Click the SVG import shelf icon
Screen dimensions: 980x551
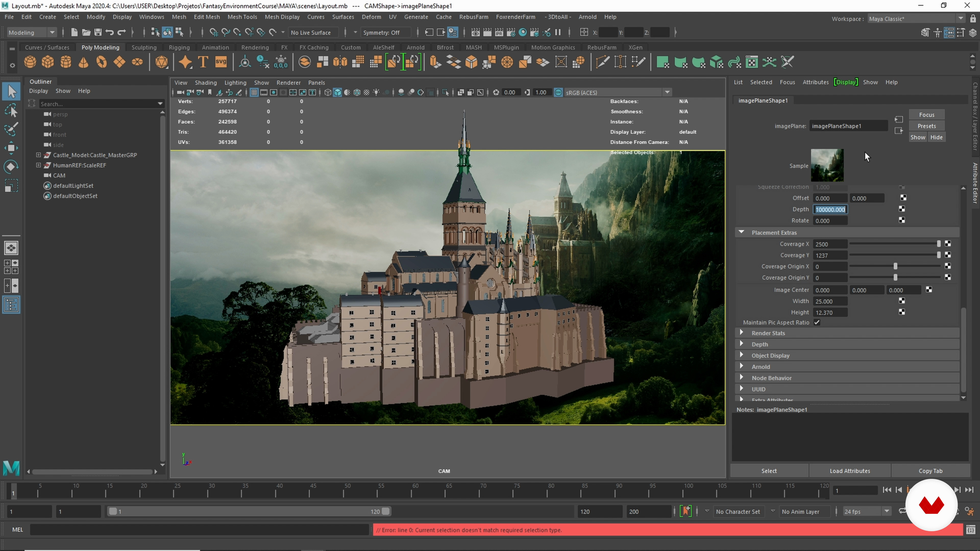[221, 62]
